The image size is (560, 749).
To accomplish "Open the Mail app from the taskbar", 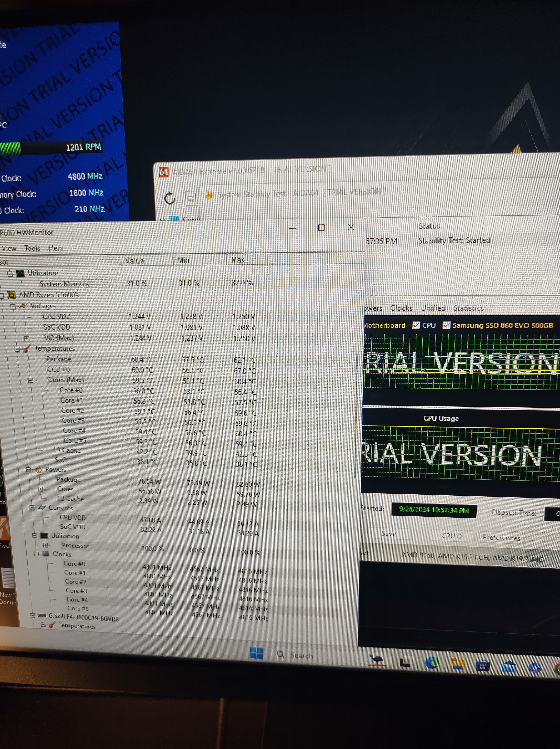I will click(x=509, y=667).
